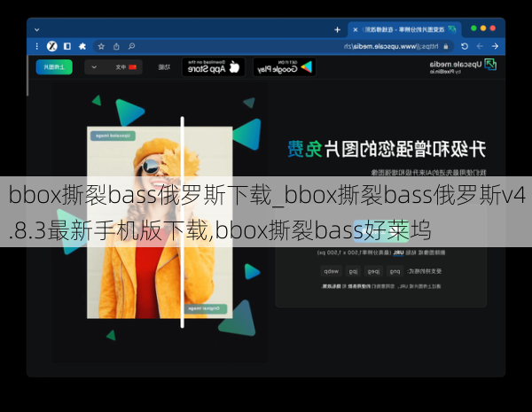Screen dimensions: 532x412
Task: Expand the tab list chevron
Action: pos(36,30)
